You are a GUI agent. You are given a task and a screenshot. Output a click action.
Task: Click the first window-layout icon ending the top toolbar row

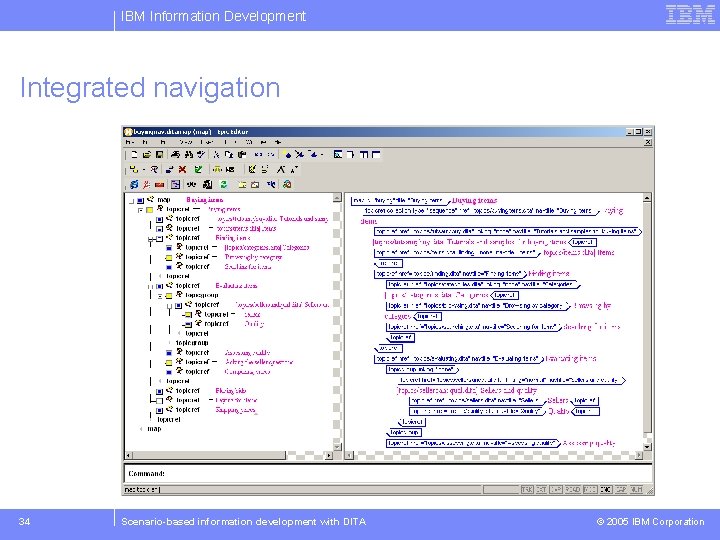(338, 155)
